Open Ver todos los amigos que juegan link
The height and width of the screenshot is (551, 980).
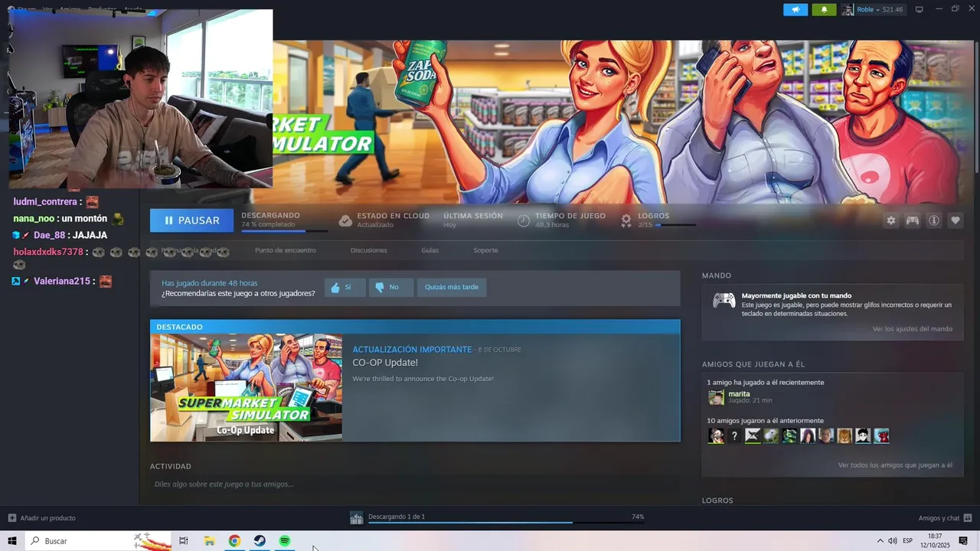(x=895, y=465)
